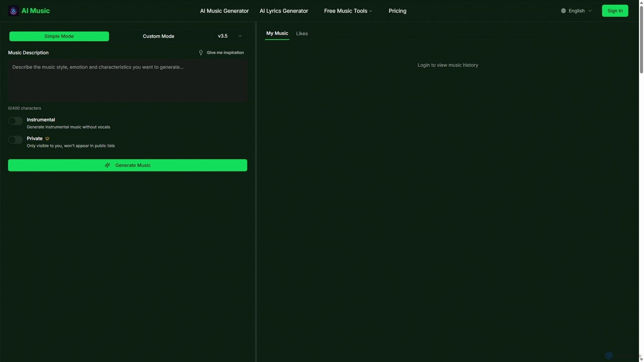Viewport: 644px width, 362px height.
Task: Switch to Custom Mode
Action: [x=158, y=36]
